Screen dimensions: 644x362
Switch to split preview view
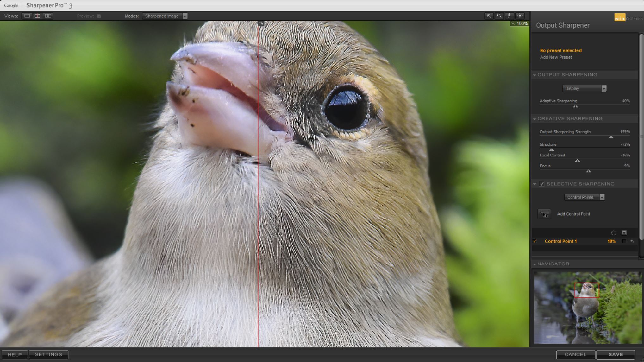coord(37,16)
